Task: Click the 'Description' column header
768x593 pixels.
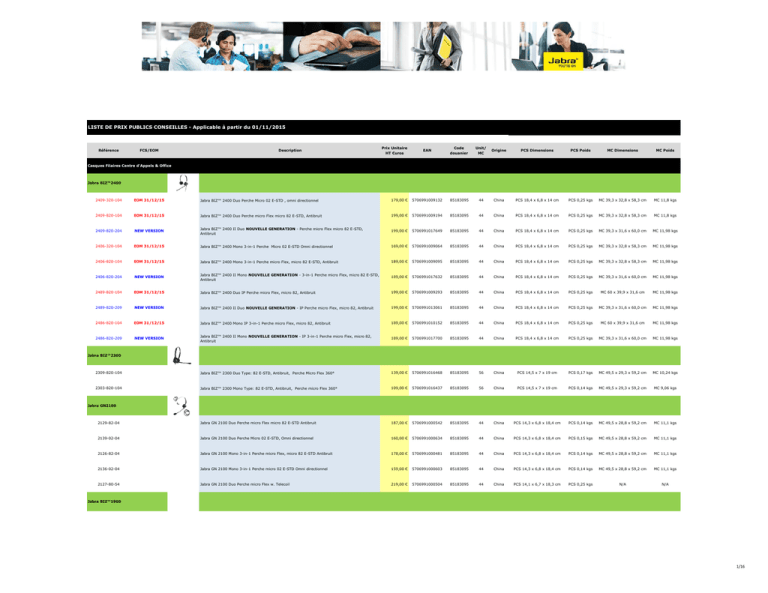Action: point(290,150)
